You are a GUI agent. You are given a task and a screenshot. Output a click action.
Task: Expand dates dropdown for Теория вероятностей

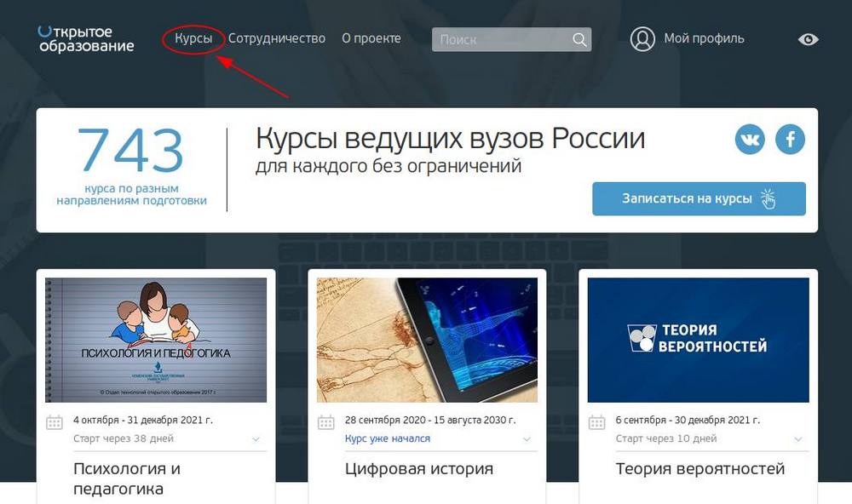(x=798, y=439)
